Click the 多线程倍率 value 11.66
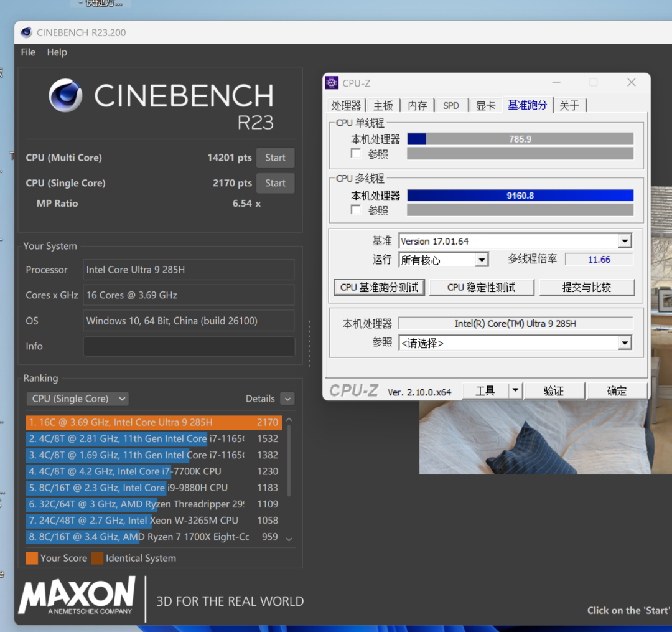The height and width of the screenshot is (632, 672). coord(599,260)
